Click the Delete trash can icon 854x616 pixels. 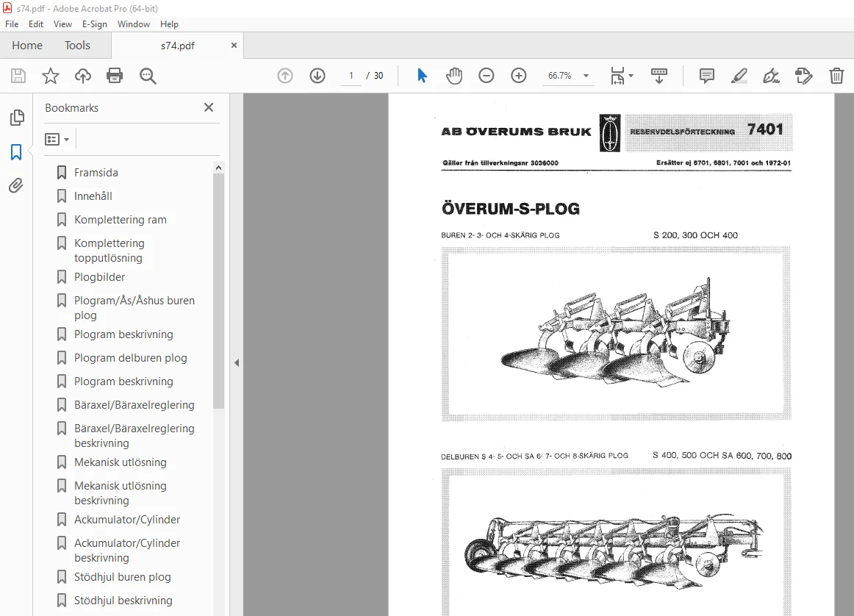click(x=836, y=76)
